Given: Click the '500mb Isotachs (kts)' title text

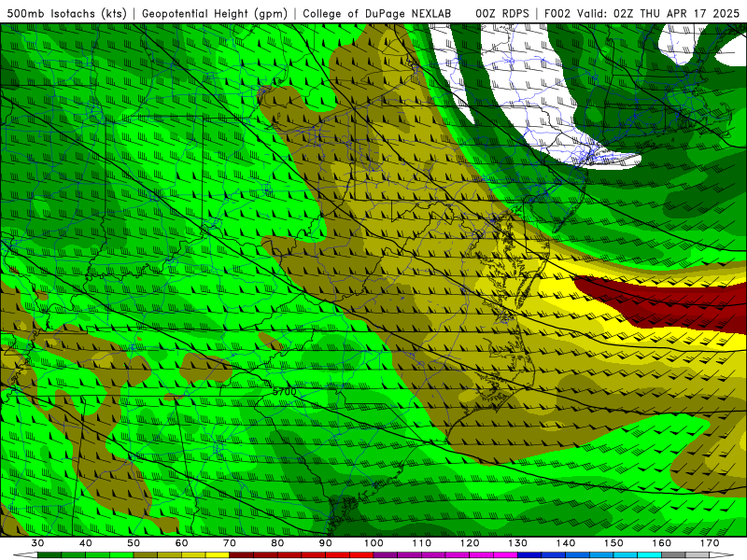Looking at the screenshot, I should click(x=67, y=13).
